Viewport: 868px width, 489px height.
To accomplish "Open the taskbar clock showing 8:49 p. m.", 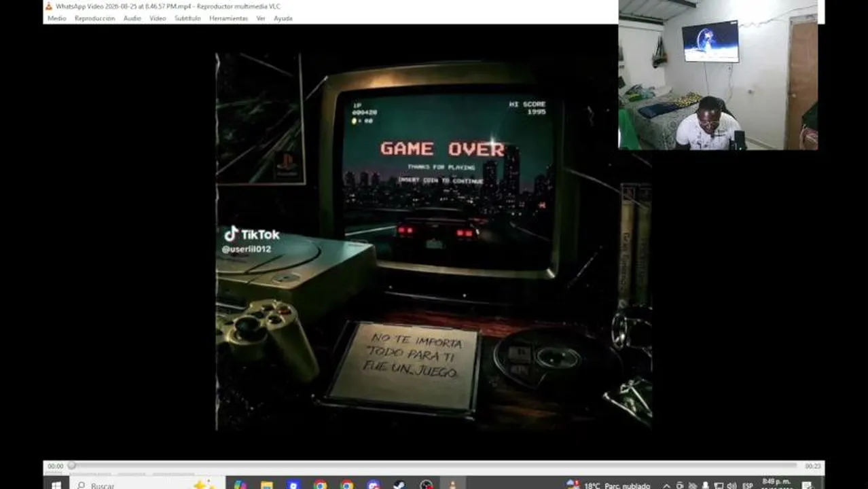I will tap(776, 484).
